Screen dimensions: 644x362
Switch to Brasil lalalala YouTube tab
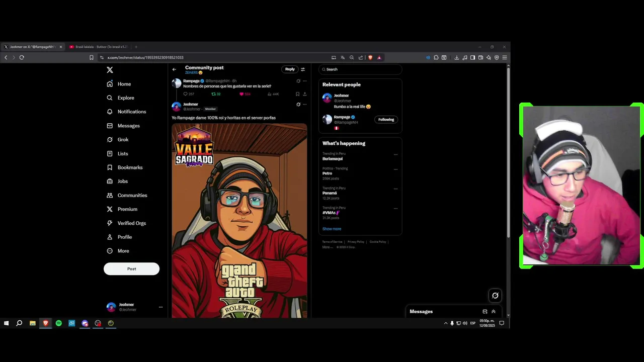pyautogui.click(x=98, y=47)
